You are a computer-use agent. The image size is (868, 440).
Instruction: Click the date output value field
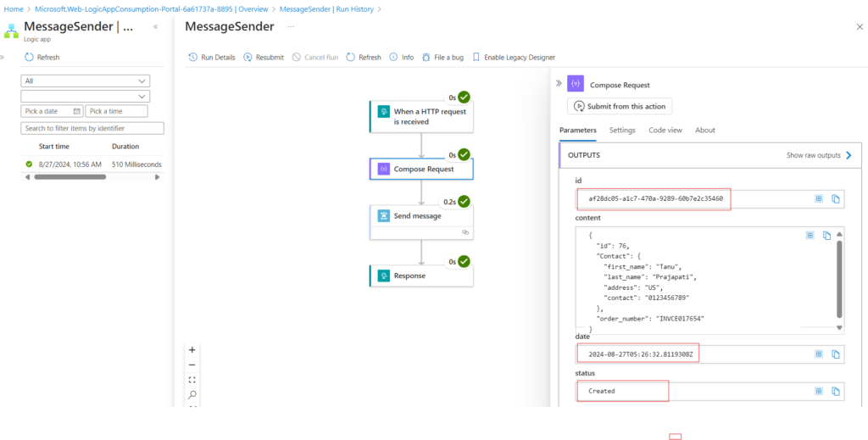710,354
